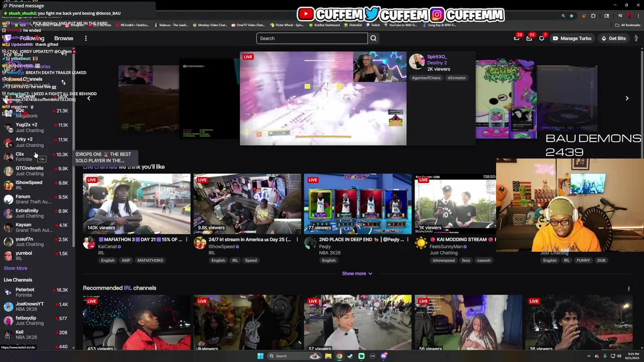Screen dimensions: 644x362
Task: Open yusuf7n in followed channels
Action: [36, 242]
